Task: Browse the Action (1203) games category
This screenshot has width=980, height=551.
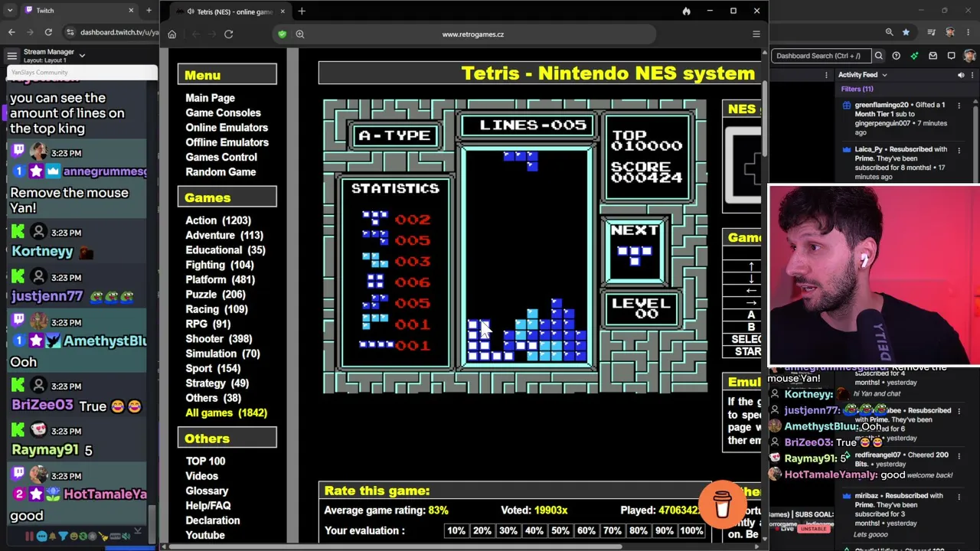Action: pos(218,220)
